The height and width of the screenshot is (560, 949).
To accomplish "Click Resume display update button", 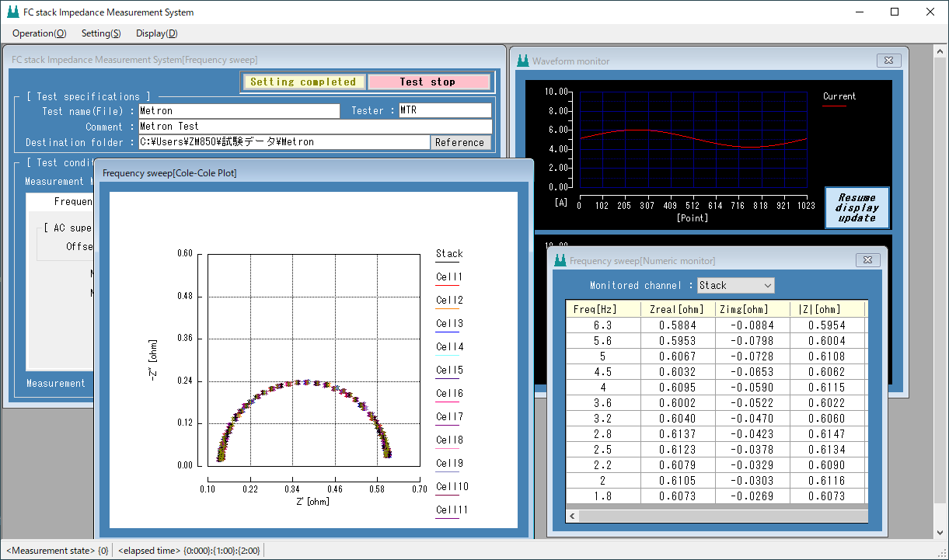I will point(857,207).
